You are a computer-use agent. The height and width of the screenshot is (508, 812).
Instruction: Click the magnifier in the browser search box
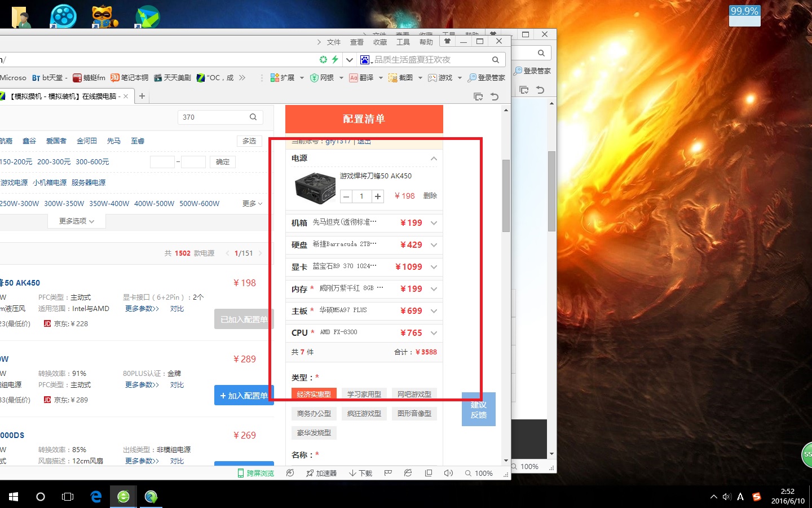(496, 60)
